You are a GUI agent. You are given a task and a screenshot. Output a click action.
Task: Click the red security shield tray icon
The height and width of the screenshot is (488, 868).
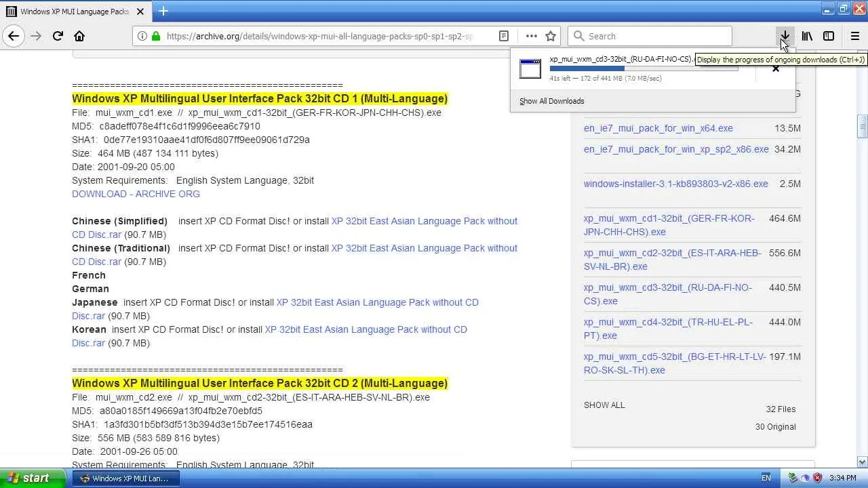coord(817,478)
